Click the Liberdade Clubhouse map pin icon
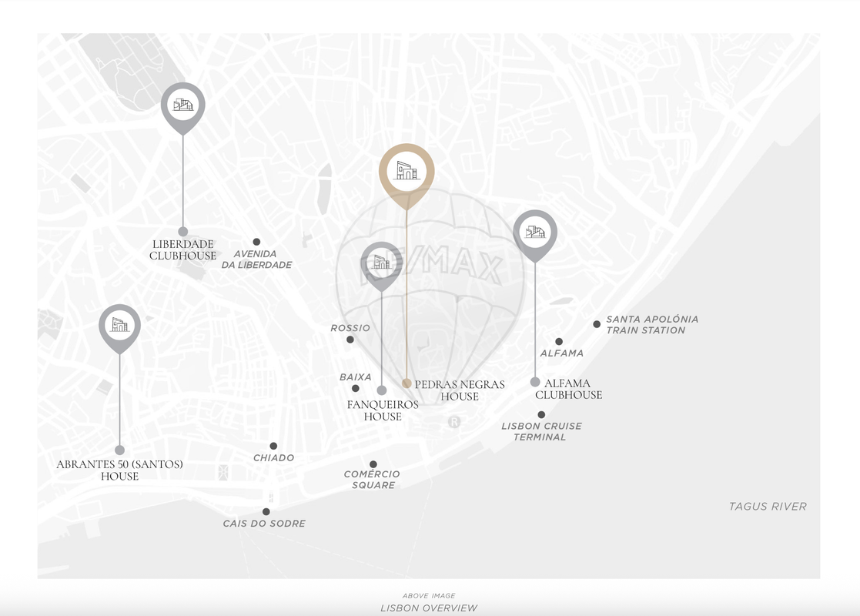This screenshot has width=860, height=616. pyautogui.click(x=182, y=105)
